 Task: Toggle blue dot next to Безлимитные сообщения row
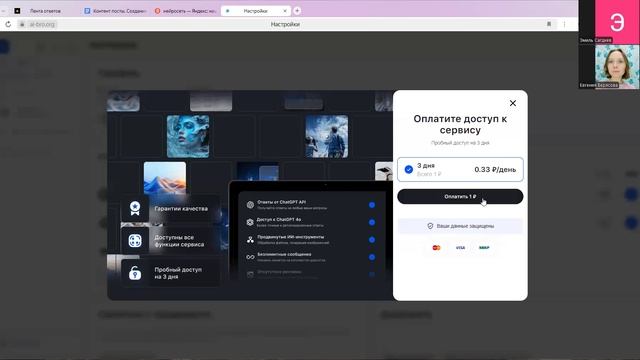coord(372,257)
